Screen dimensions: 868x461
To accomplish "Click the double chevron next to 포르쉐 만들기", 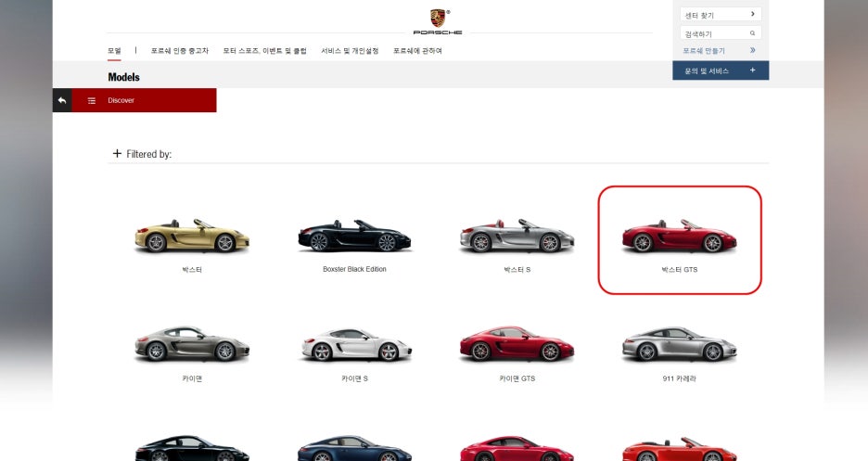I will click(752, 50).
